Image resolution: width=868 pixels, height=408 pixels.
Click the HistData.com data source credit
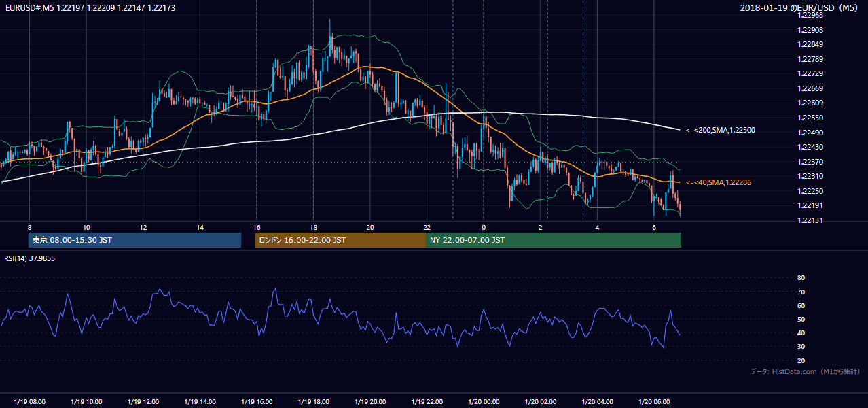click(806, 371)
